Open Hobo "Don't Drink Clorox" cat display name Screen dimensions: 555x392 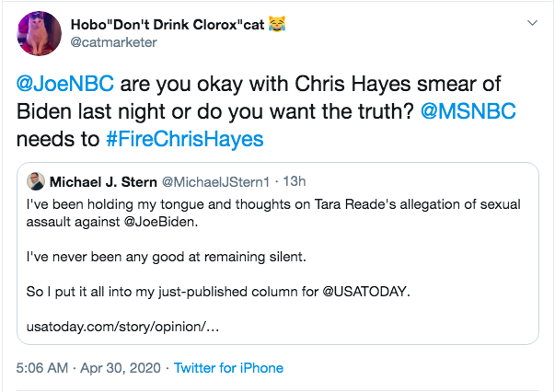coord(168,25)
